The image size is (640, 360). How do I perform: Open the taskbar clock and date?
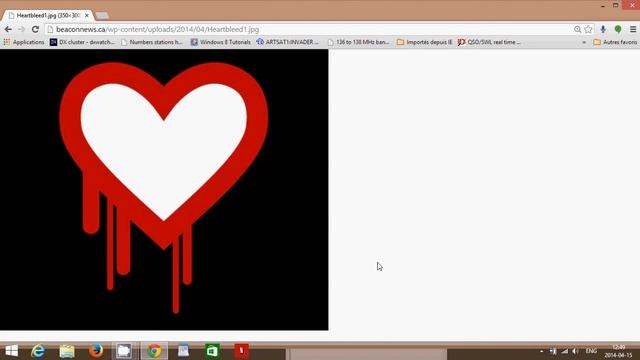coord(618,351)
